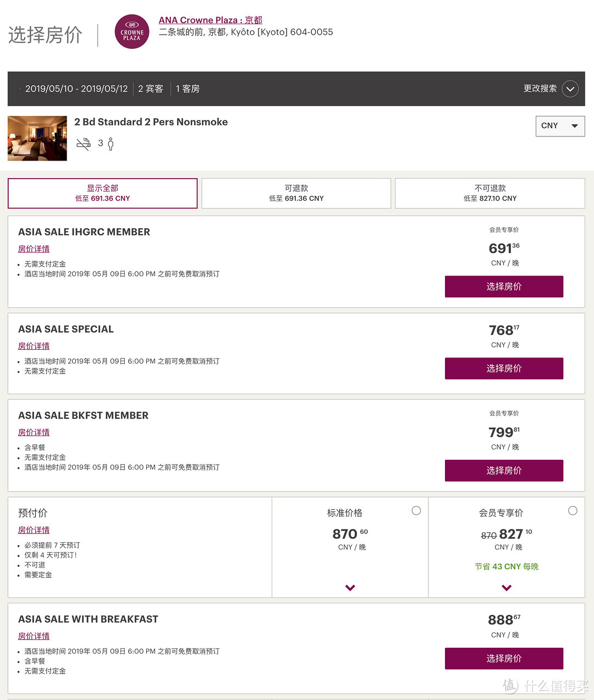This screenshot has width=594, height=700.
Task: Select the 会员专享价 radio button
Action: click(x=573, y=511)
